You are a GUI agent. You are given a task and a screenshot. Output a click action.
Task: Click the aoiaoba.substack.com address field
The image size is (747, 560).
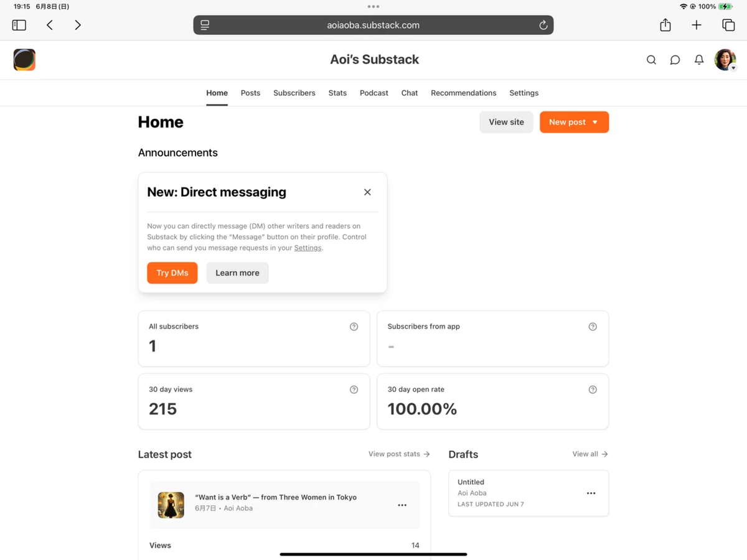[x=374, y=25]
